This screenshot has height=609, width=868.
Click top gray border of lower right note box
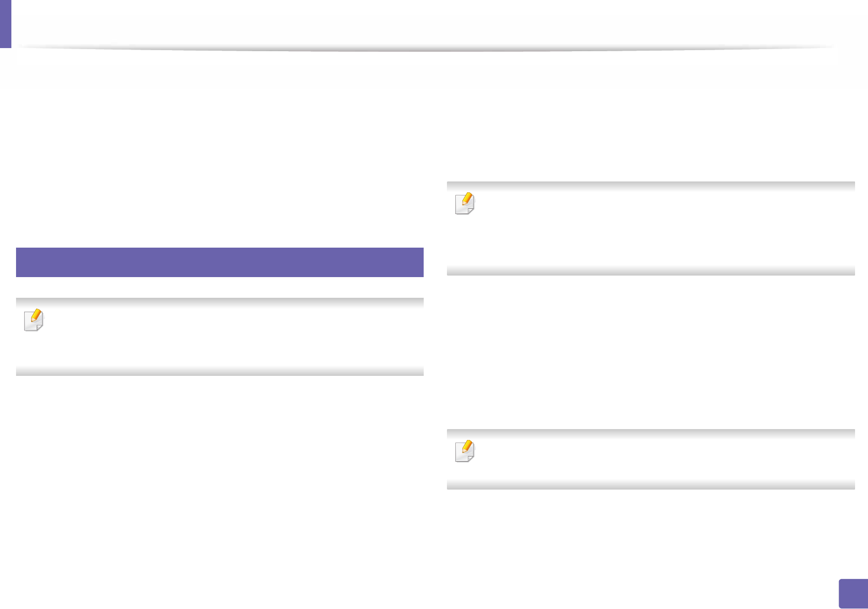pyautogui.click(x=651, y=433)
